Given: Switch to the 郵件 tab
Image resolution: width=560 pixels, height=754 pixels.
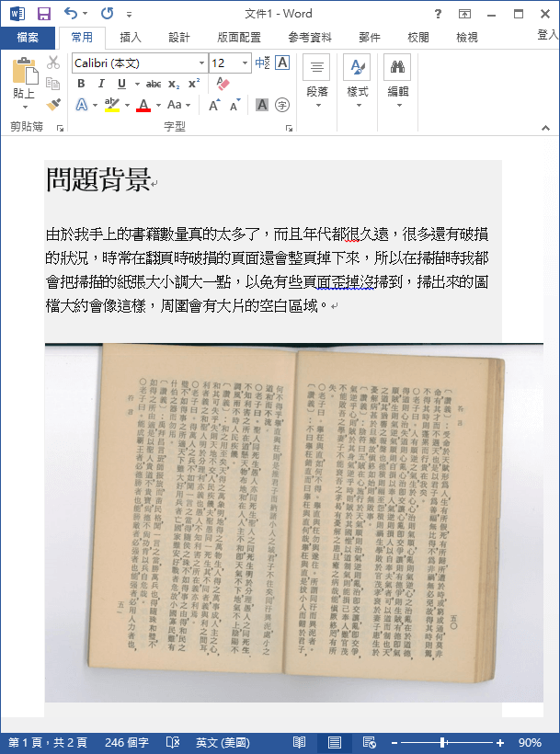Looking at the screenshot, I should pos(370,38).
